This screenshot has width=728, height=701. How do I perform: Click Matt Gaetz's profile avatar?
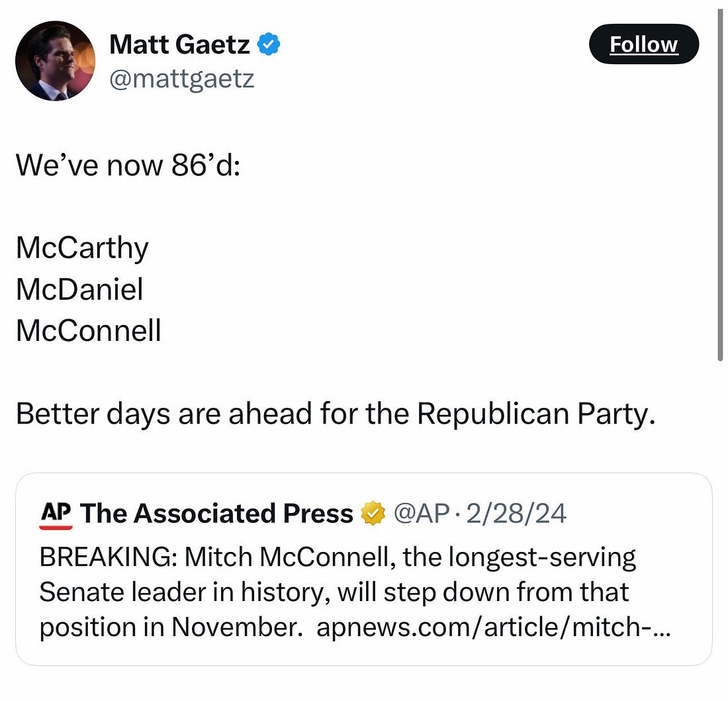(x=56, y=61)
